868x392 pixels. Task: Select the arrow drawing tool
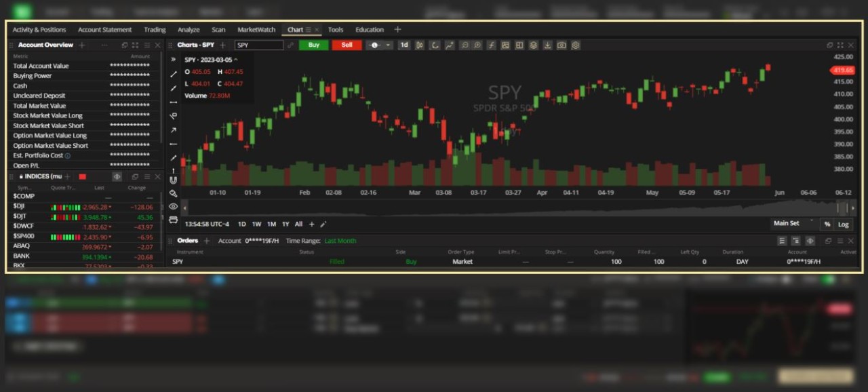tap(173, 130)
